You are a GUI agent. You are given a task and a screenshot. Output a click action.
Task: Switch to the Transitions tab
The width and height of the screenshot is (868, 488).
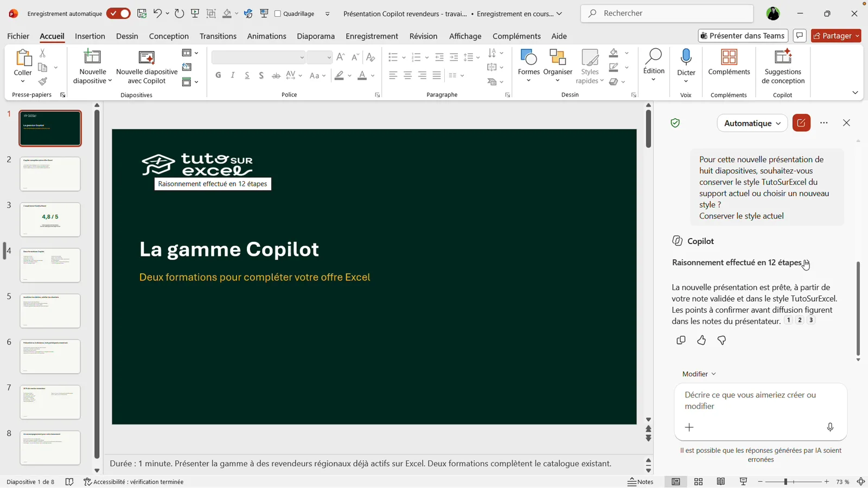(218, 36)
